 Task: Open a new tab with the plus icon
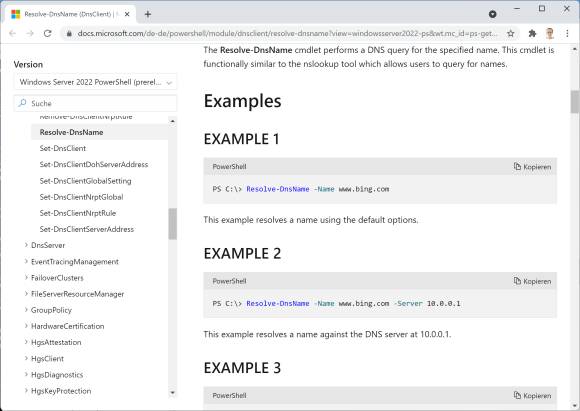coord(148,14)
